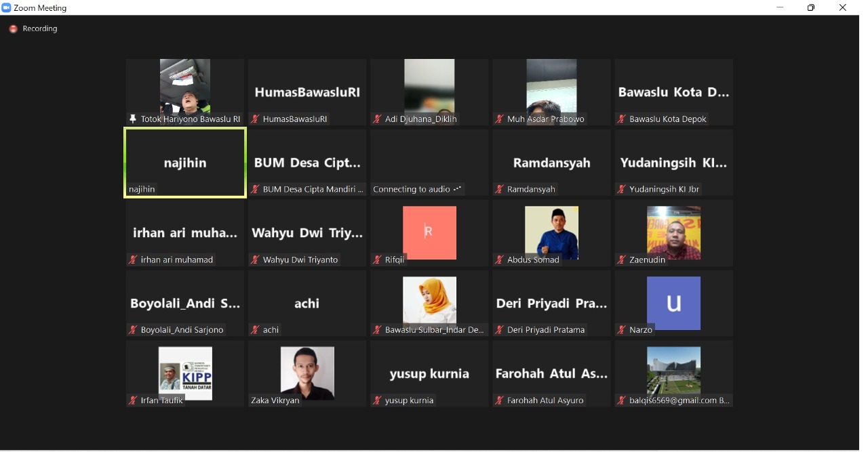Select the Rifqii tile with the red avatar
Image resolution: width=868 pixels, height=452 pixels.
(x=429, y=232)
